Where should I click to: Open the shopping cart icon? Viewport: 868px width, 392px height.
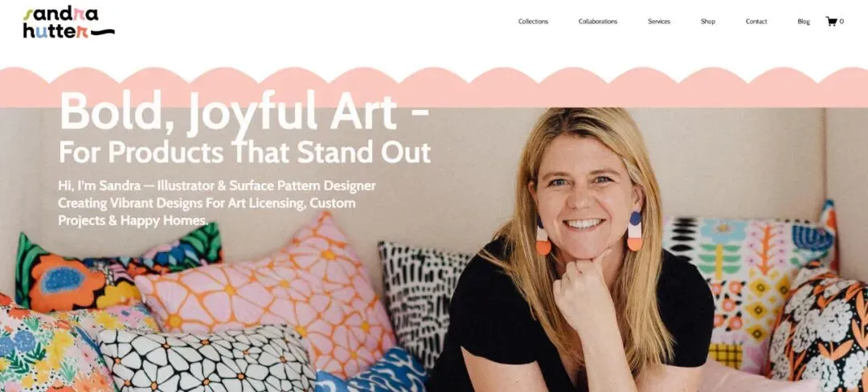click(831, 22)
